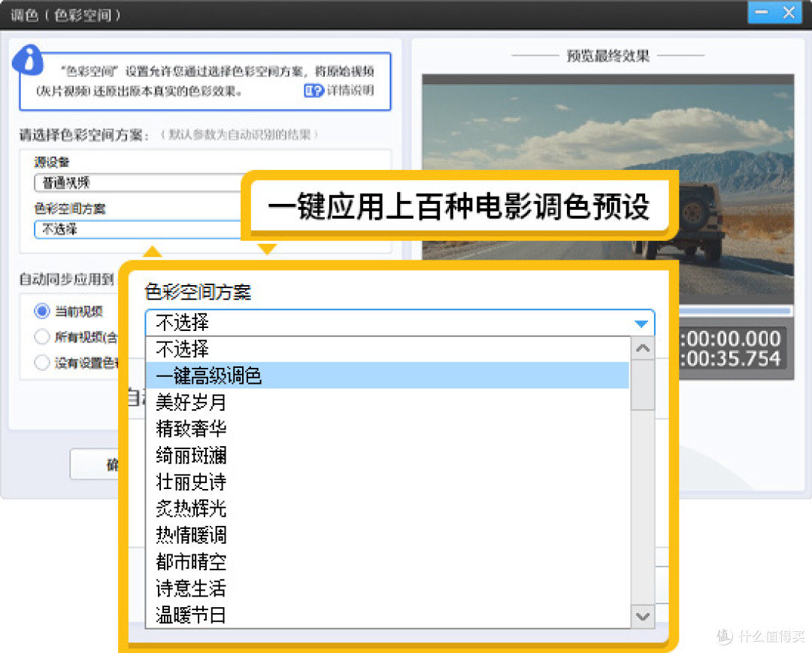Click the 00:35.754 duration readout
The height and width of the screenshot is (653, 812).
click(x=731, y=359)
